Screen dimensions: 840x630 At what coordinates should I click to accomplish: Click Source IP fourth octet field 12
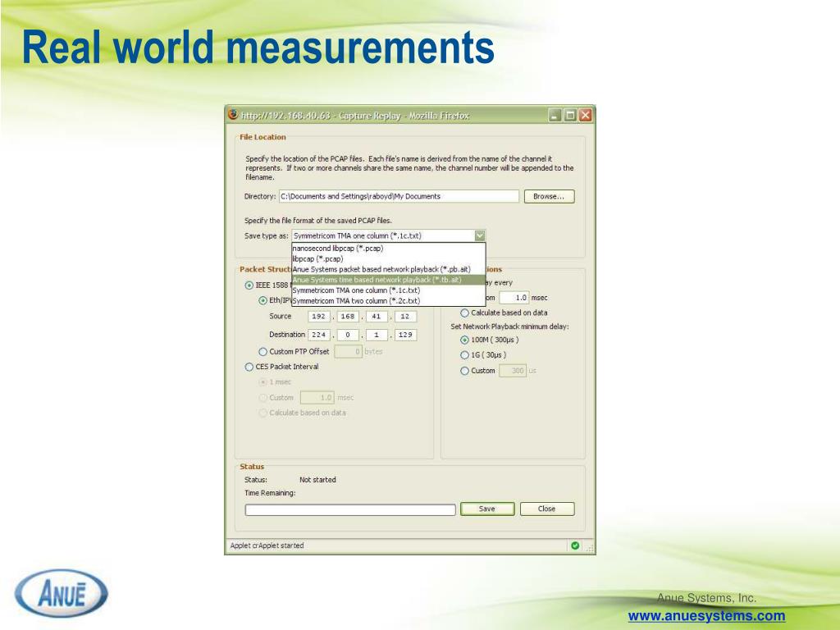click(x=405, y=317)
